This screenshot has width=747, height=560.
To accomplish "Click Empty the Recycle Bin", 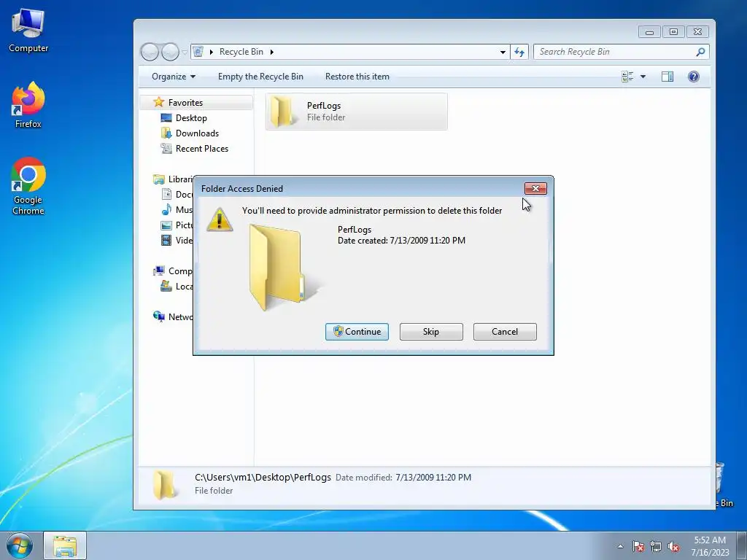I will coord(260,77).
